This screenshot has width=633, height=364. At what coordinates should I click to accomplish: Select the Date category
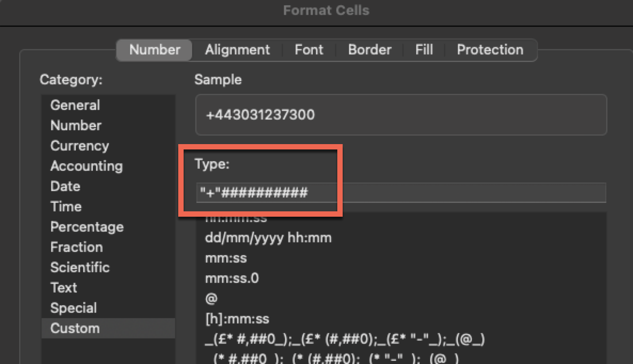tap(65, 186)
